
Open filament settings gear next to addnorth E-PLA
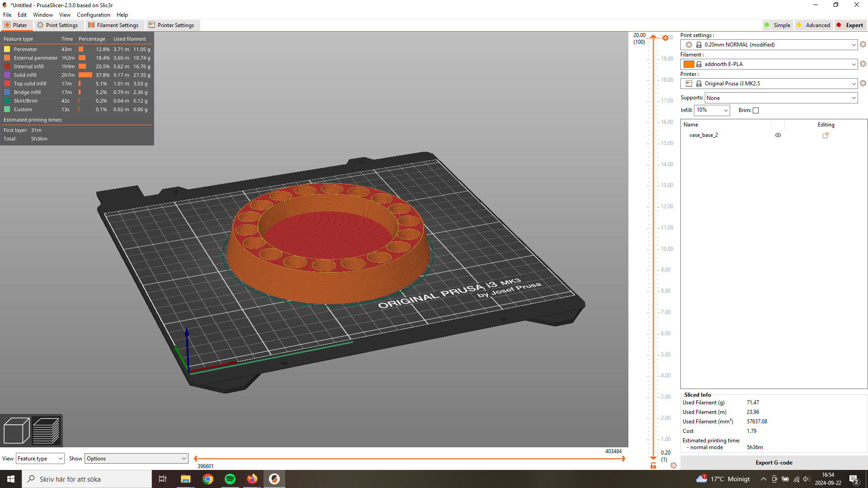point(863,64)
